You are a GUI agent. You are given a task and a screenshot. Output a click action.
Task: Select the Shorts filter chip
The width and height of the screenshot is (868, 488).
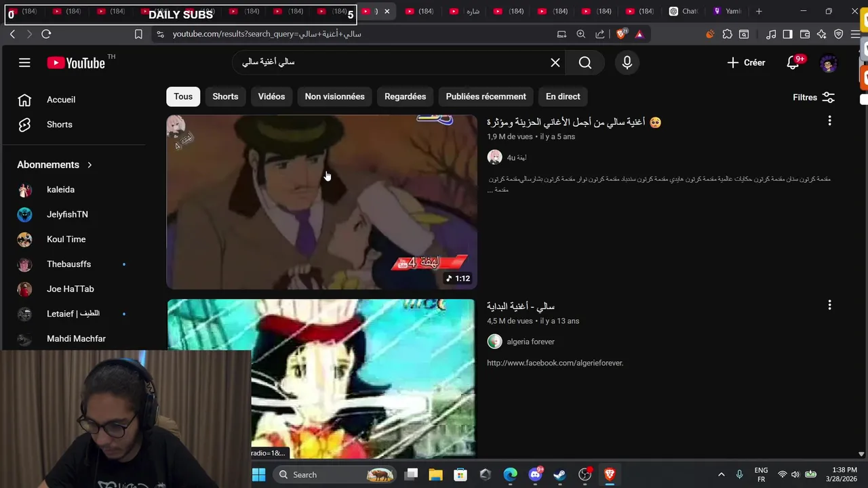tap(225, 96)
